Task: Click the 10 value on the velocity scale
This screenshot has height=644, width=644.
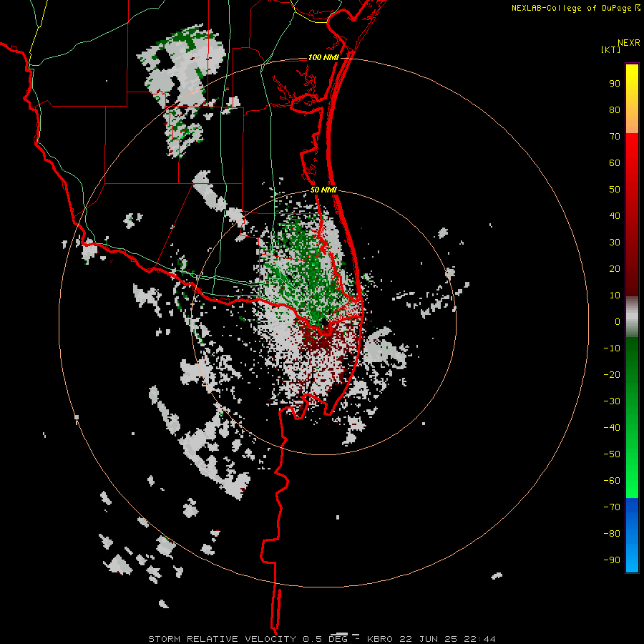Action: tap(615, 296)
